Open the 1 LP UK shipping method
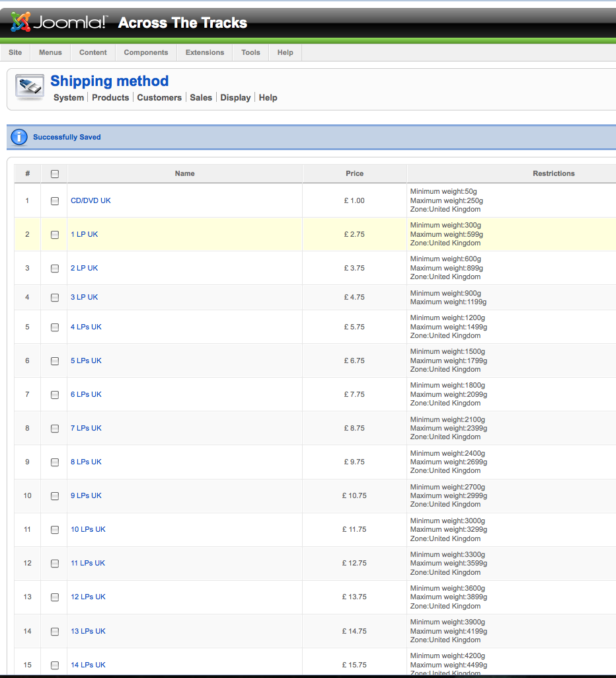 click(x=84, y=234)
